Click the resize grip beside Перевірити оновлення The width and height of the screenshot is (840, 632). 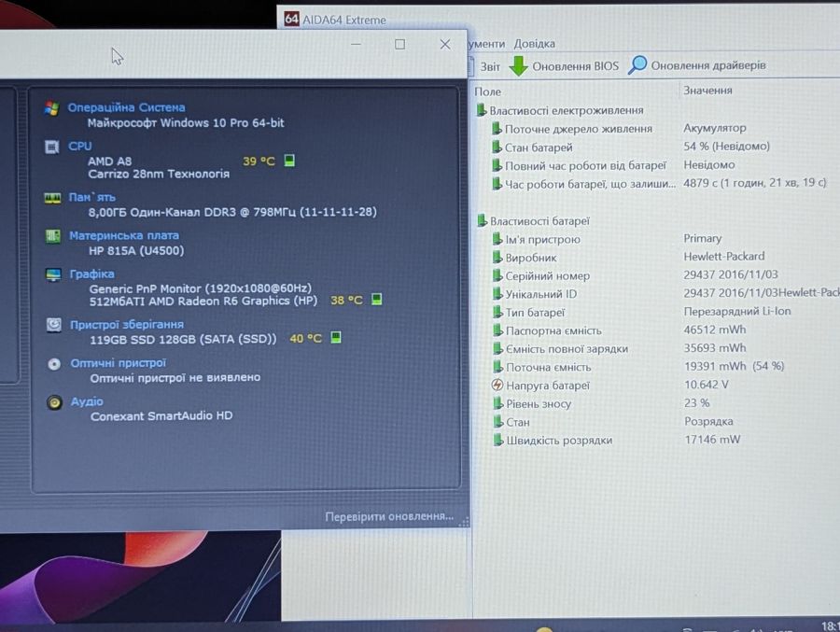click(464, 521)
